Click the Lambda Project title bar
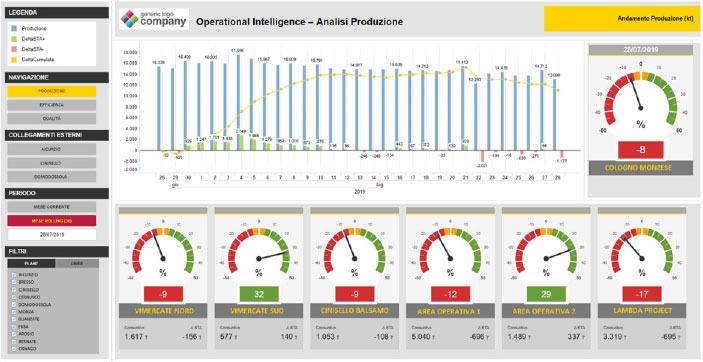 click(642, 310)
